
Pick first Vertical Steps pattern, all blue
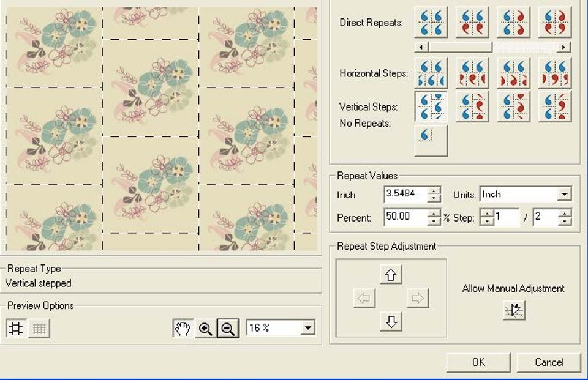coord(431,106)
